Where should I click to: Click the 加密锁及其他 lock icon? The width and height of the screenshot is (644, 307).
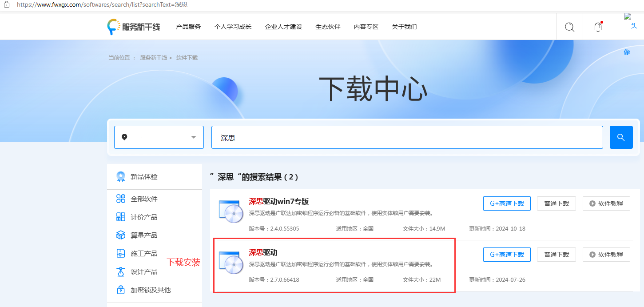[120, 290]
